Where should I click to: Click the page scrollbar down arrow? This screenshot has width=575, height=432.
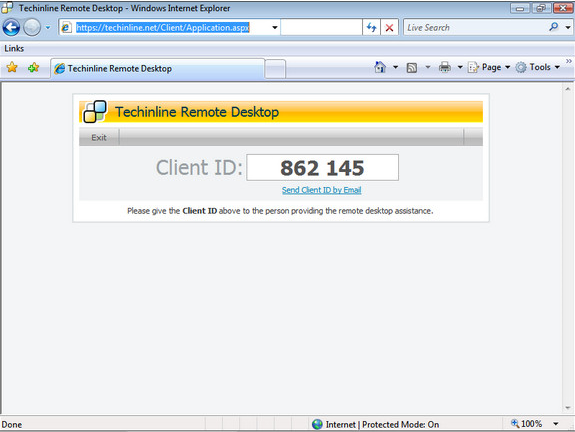tap(568, 407)
